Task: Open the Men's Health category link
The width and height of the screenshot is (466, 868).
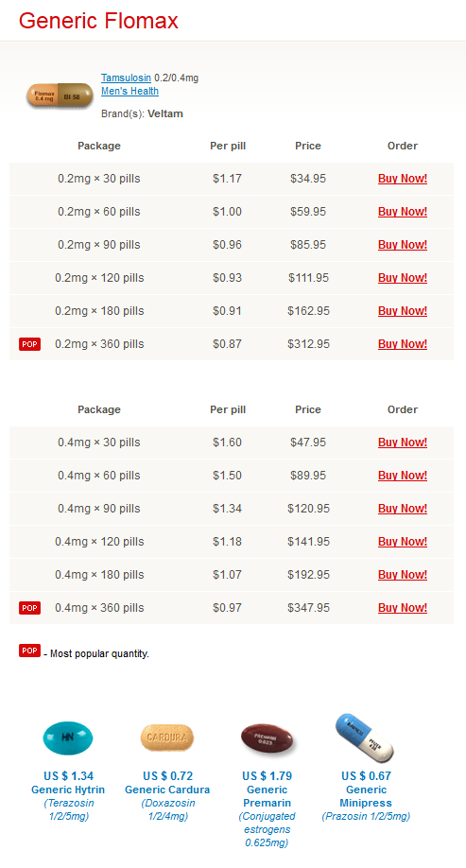Action: pos(130,92)
